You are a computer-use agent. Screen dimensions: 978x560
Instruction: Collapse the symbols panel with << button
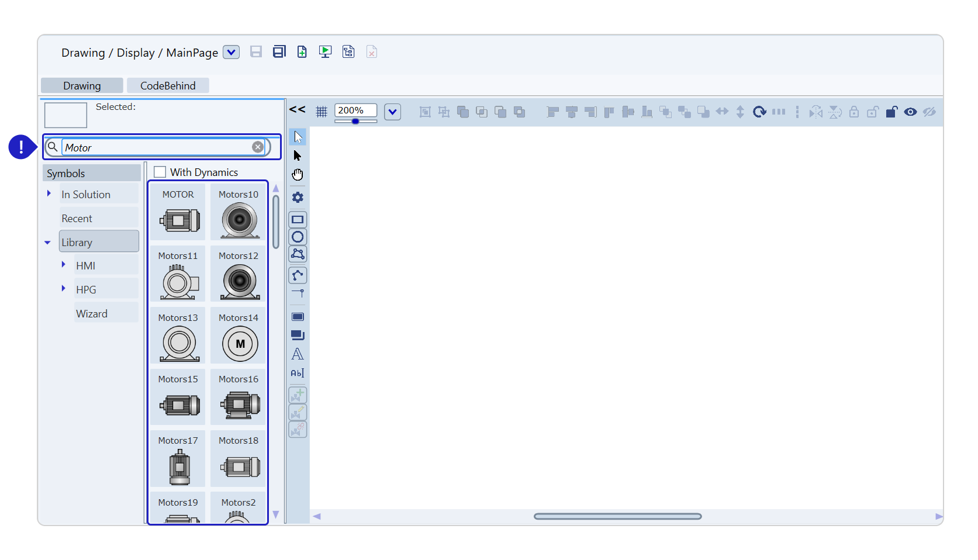point(297,109)
